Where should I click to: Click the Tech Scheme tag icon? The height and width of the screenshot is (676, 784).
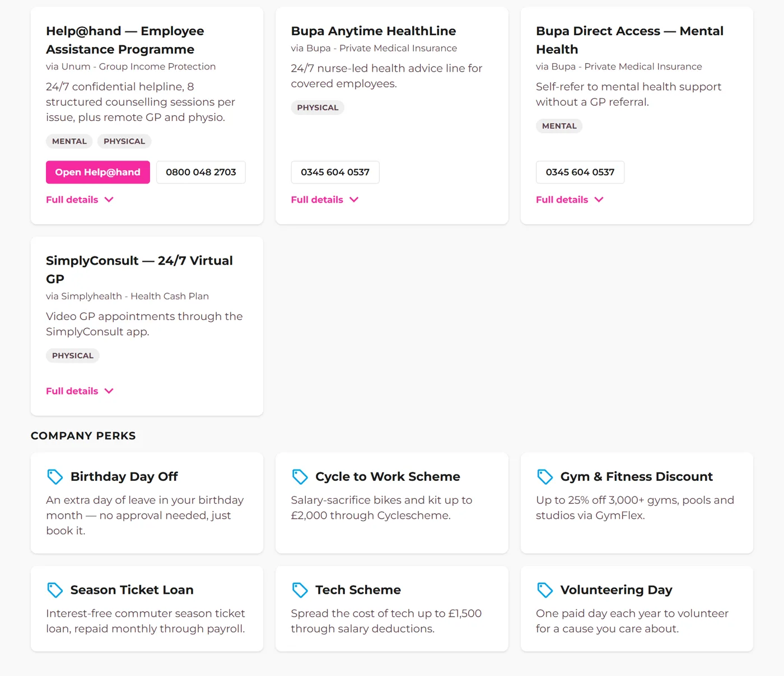(300, 590)
